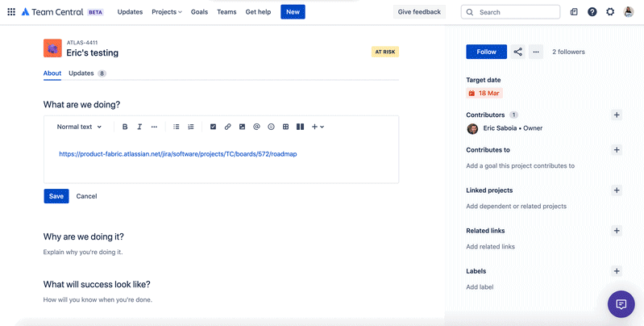Image resolution: width=644 pixels, height=326 pixels.
Task: Open project more actions menu
Action: click(536, 52)
